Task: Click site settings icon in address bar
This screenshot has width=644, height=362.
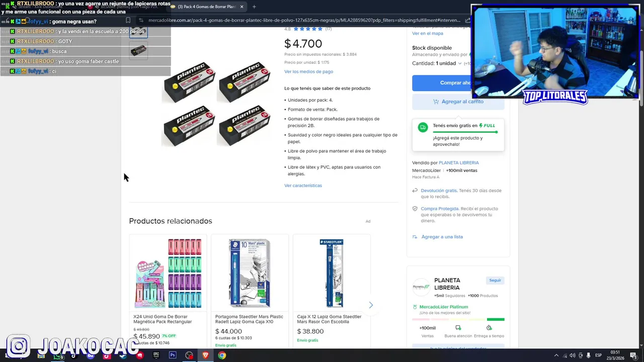Action: 141,20
